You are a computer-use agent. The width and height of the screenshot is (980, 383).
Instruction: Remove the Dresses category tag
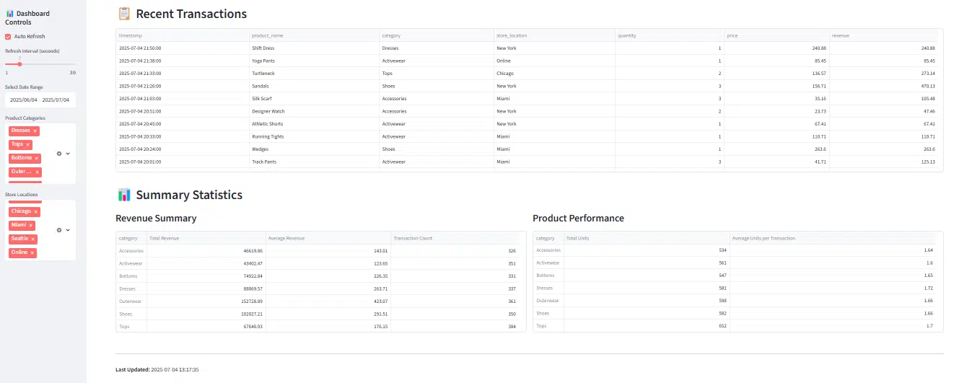pyautogui.click(x=36, y=131)
